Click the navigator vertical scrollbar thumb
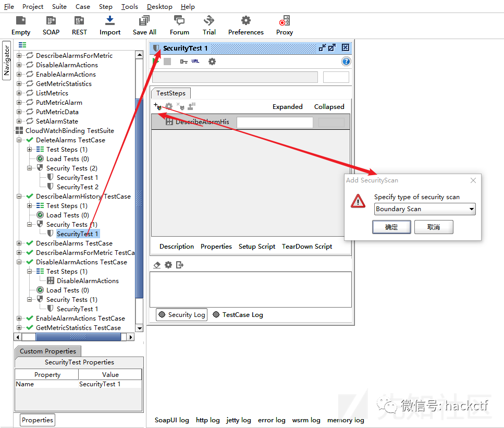The image size is (504, 428). pos(139,198)
